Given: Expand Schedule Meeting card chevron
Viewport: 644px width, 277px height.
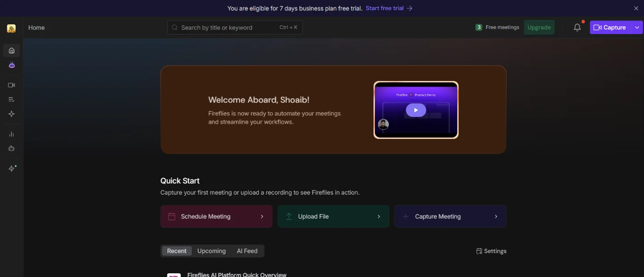Looking at the screenshot, I should pyautogui.click(x=262, y=217).
